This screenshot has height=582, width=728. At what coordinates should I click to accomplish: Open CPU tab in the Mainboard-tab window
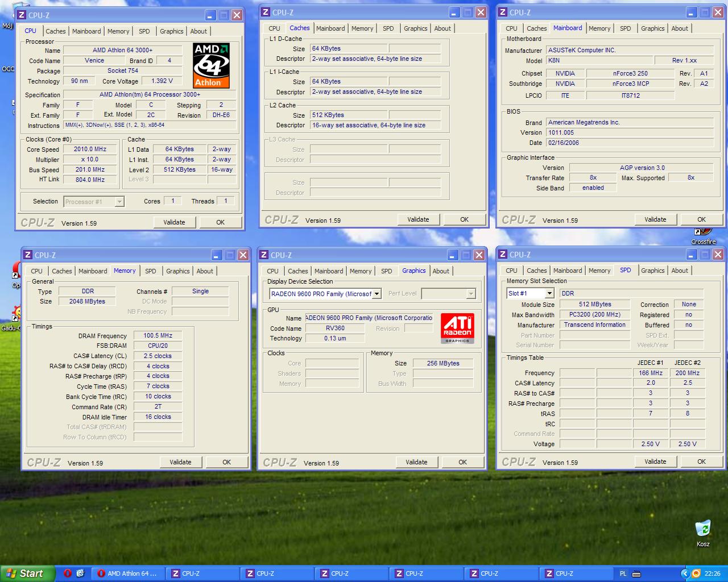512,28
